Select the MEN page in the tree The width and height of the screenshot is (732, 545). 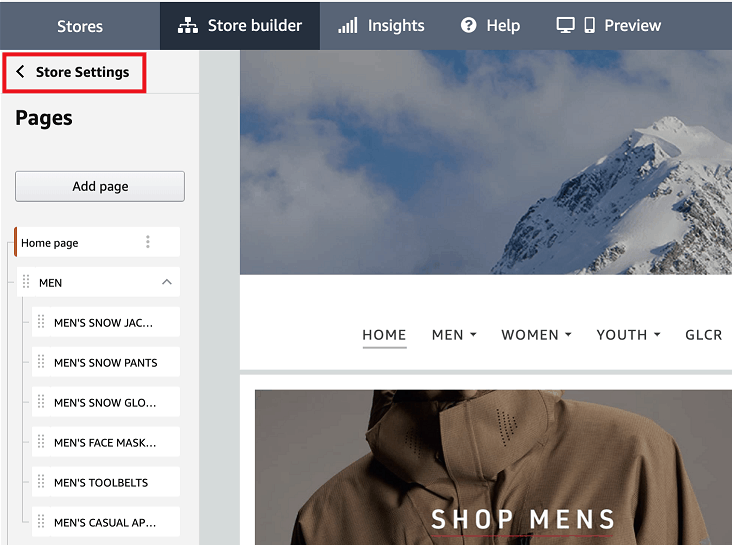pos(98,282)
